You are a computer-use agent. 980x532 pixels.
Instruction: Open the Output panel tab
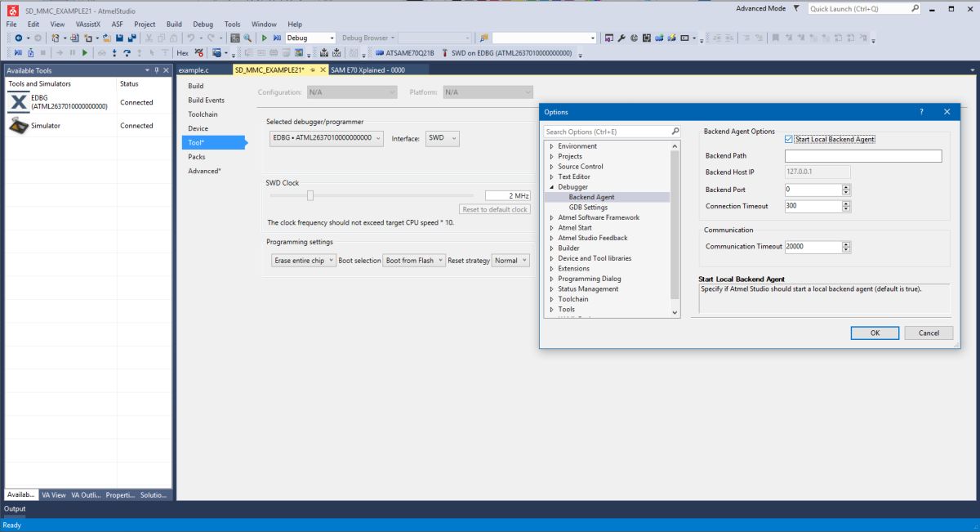(x=16, y=508)
